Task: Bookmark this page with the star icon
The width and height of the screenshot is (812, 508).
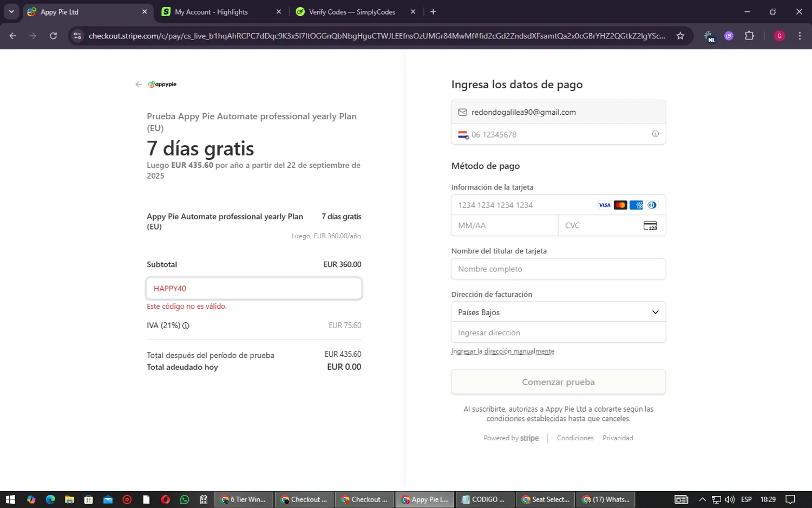Action: point(680,36)
